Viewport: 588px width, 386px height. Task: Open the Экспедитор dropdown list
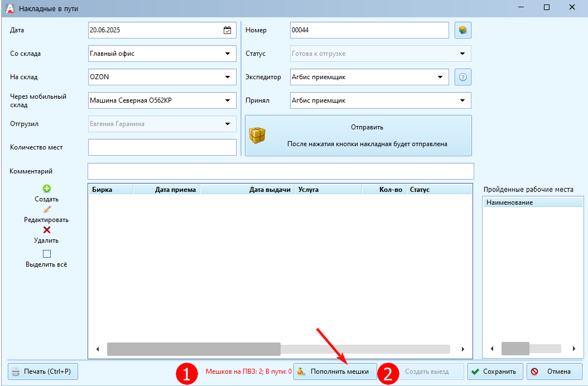(x=440, y=77)
